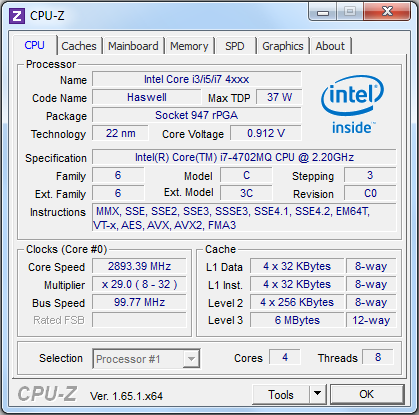Click the L1 Inst. size field
Viewport: 419px width, 415px height.
click(297, 284)
